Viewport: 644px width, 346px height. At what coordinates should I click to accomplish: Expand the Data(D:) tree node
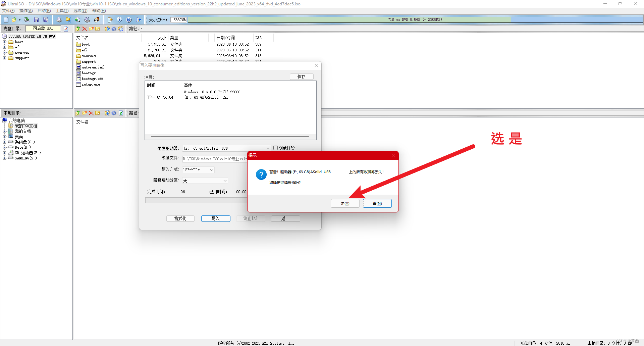5,147
